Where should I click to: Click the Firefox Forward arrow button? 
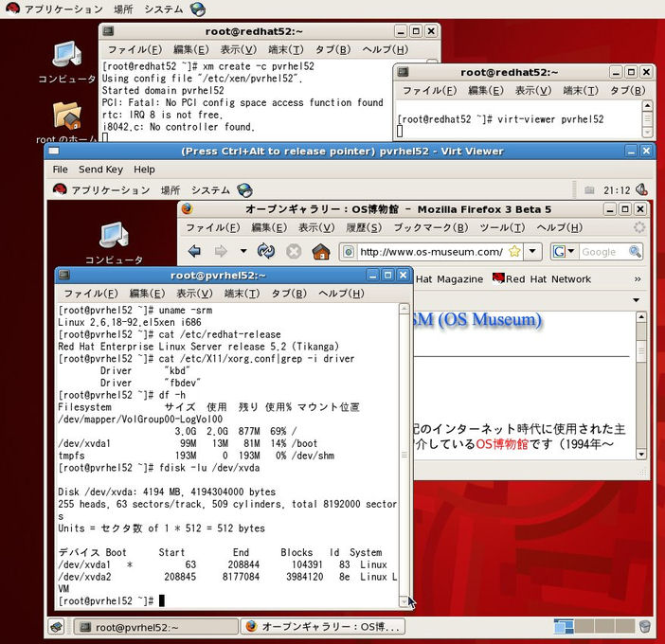(x=221, y=251)
